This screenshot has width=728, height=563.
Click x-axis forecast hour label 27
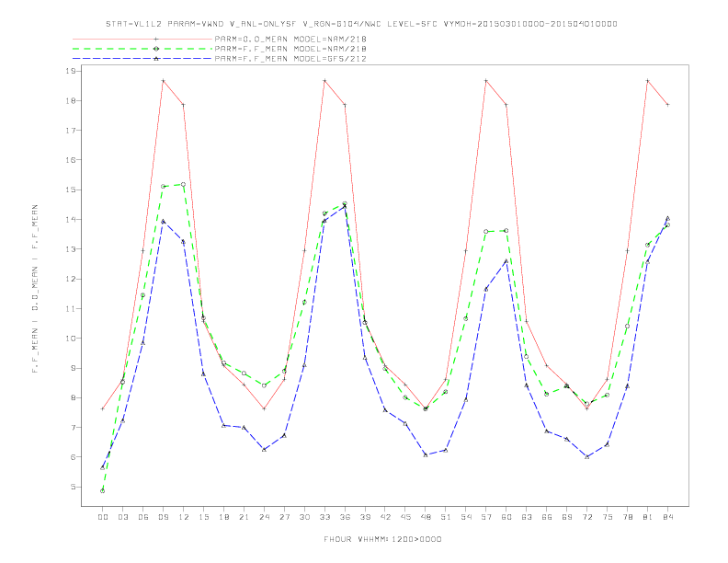point(284,517)
